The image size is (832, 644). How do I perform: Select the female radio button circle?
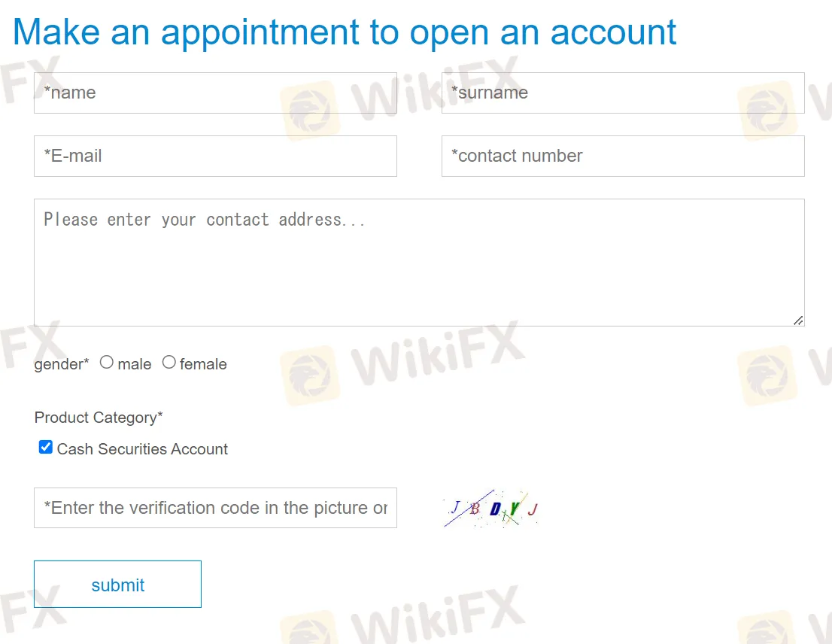coord(169,363)
